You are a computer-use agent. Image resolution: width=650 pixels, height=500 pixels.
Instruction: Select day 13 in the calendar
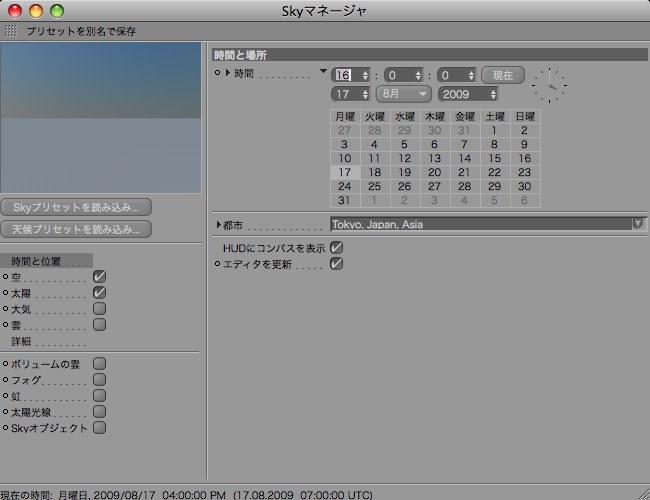click(434, 158)
